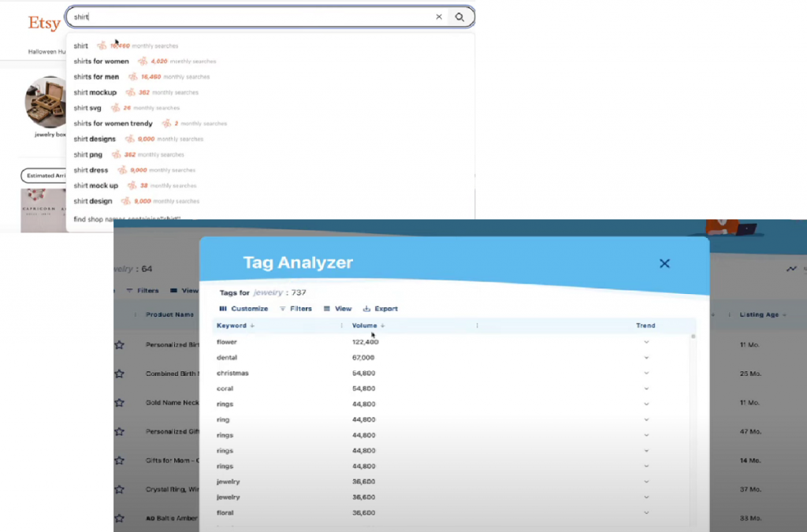807x532 pixels.
Task: Expand trend chevron for the dental row
Action: 646,358
